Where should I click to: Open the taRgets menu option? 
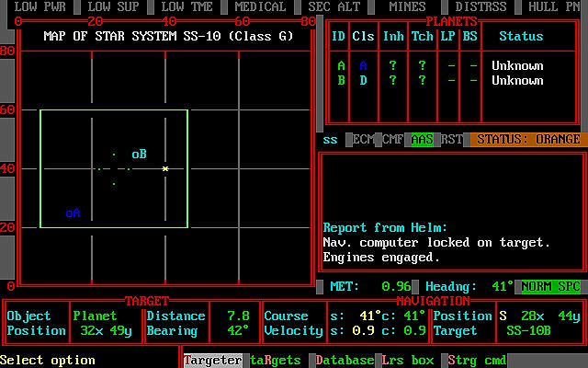[276, 360]
